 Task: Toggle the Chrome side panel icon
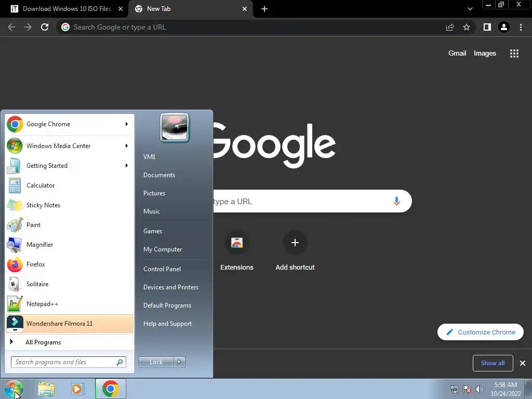(x=487, y=27)
